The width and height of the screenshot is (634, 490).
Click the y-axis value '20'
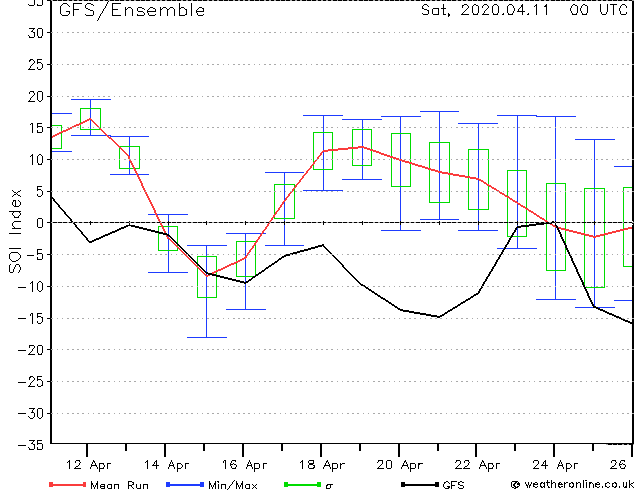click(35, 97)
